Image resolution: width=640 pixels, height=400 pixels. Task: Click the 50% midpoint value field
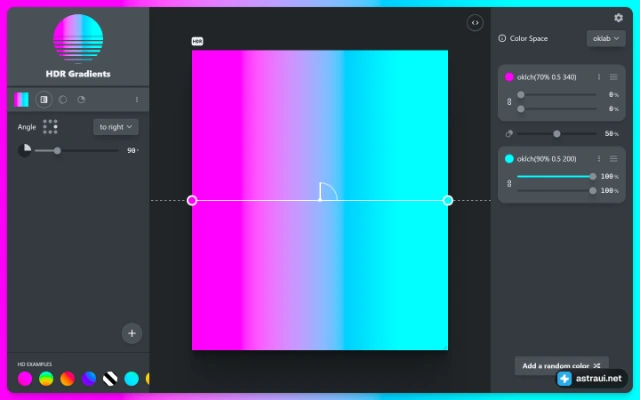[611, 134]
